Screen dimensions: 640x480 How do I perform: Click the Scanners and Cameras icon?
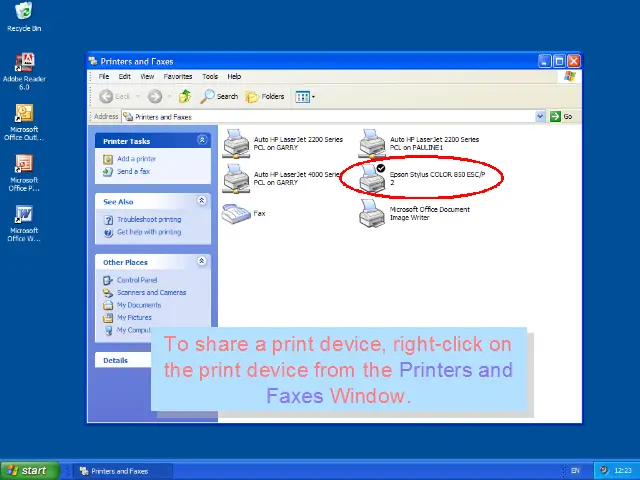pyautogui.click(x=108, y=293)
